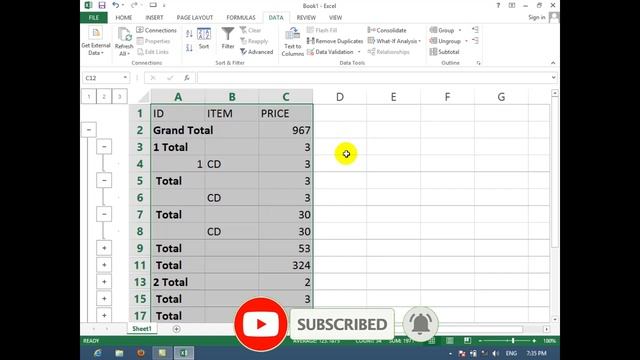The width and height of the screenshot is (640, 360).
Task: Collapse the Total group at row 5
Action: coord(104,181)
